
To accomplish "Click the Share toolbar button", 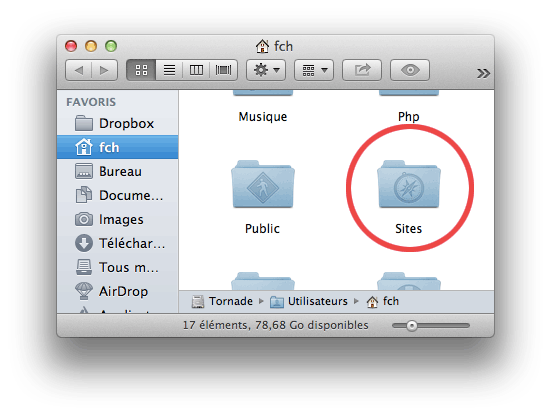I will 362,70.
